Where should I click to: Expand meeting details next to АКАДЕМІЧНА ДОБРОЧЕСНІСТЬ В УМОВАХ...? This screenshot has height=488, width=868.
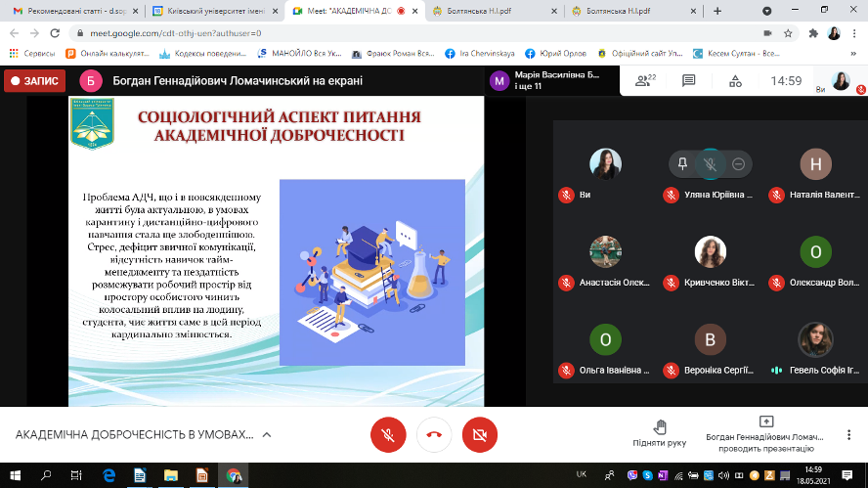pyautogui.click(x=267, y=435)
